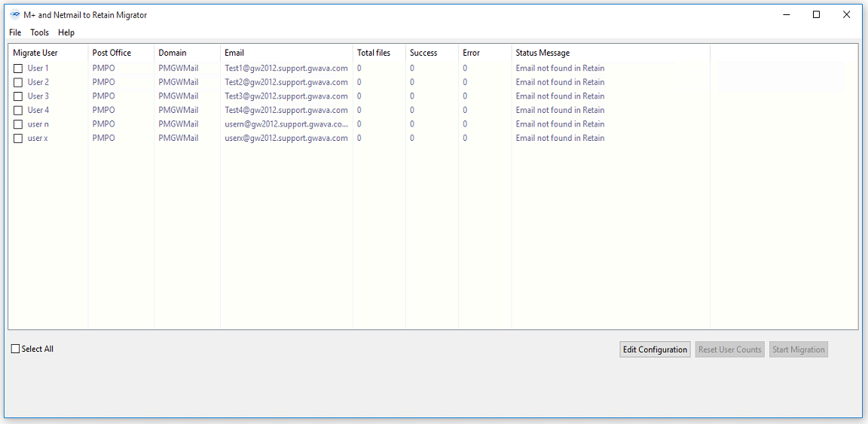Viewport: 868px width, 424px height.
Task: Sort by the Success column header
Action: click(x=432, y=53)
